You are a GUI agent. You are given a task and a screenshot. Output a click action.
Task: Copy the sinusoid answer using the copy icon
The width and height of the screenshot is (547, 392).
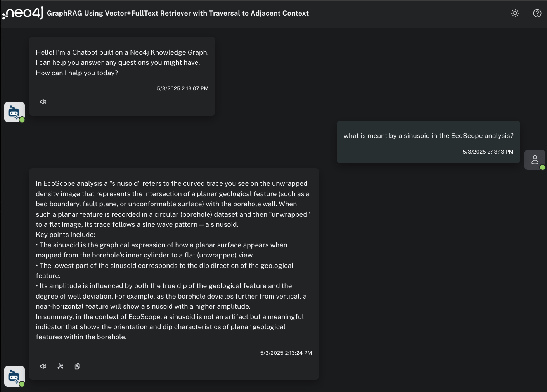[x=77, y=366]
